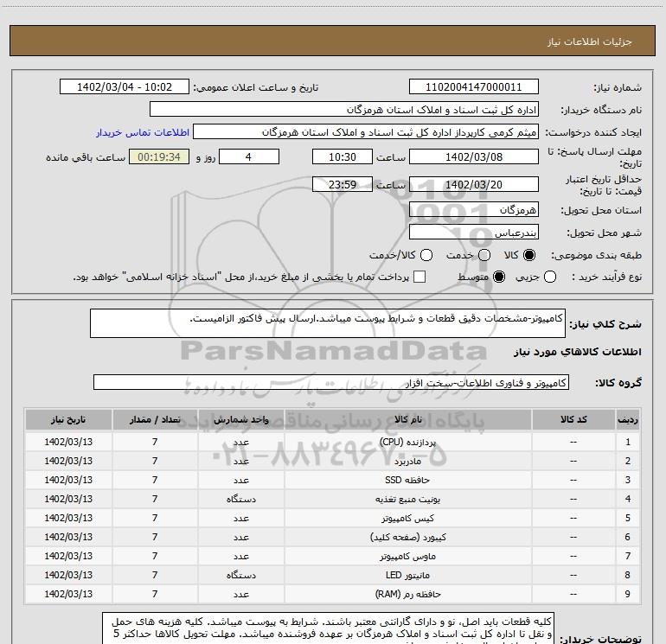The width and height of the screenshot is (666, 644).
Task: Select the حافظه رم (RAM) row name
Action: point(407,595)
